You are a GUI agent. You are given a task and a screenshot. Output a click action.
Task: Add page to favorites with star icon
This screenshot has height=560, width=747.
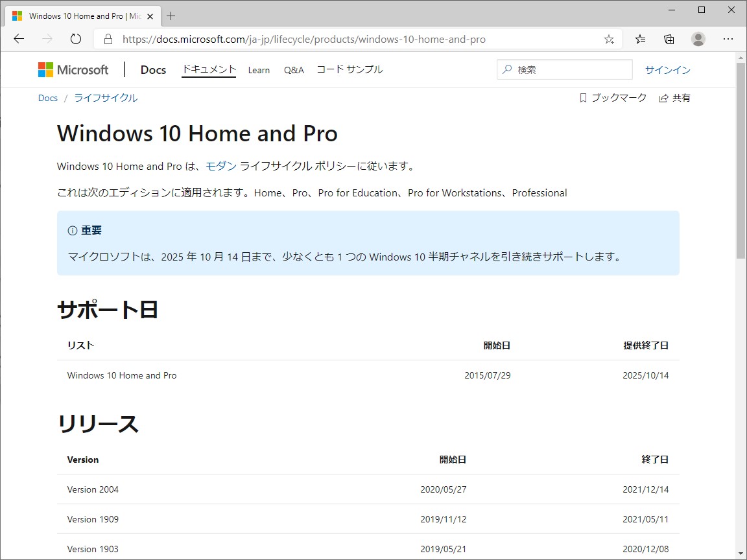click(609, 40)
